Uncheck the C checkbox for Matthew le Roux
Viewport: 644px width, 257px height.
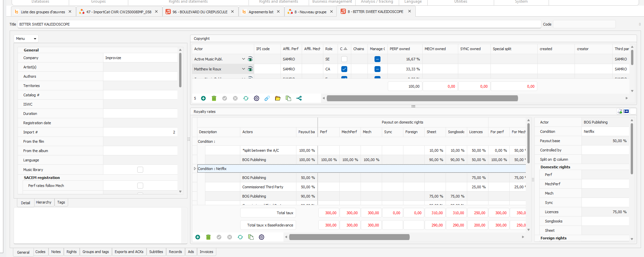[x=344, y=69]
